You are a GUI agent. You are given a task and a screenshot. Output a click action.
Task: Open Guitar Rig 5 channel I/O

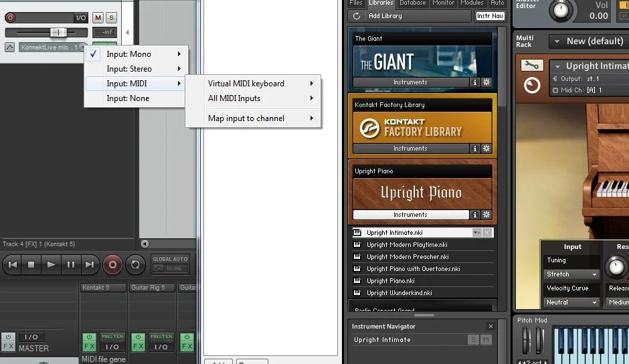tap(161, 347)
